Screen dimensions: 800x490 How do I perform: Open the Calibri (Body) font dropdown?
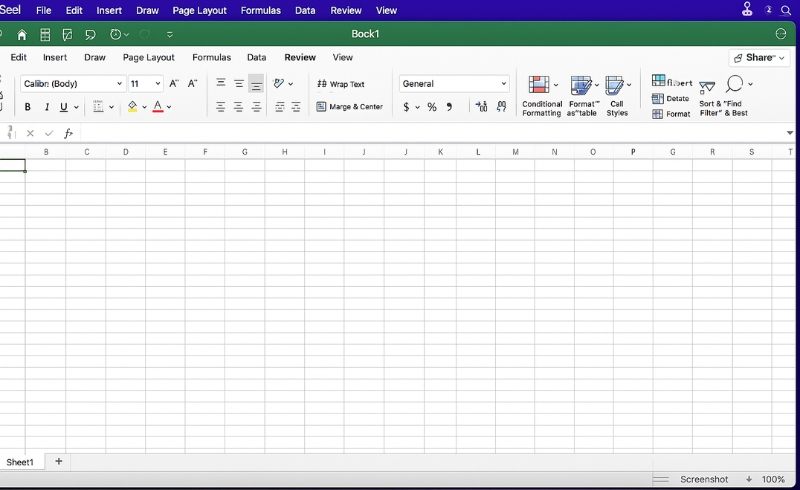click(x=73, y=84)
